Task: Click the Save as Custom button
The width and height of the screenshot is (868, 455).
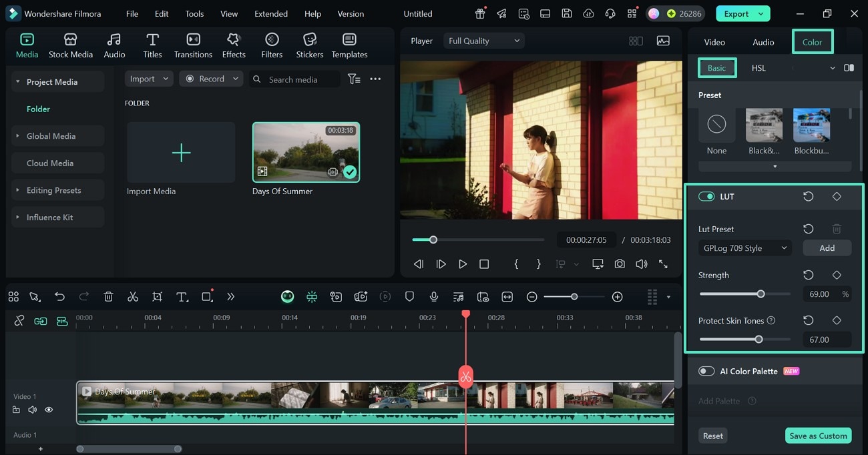Action: click(817, 436)
